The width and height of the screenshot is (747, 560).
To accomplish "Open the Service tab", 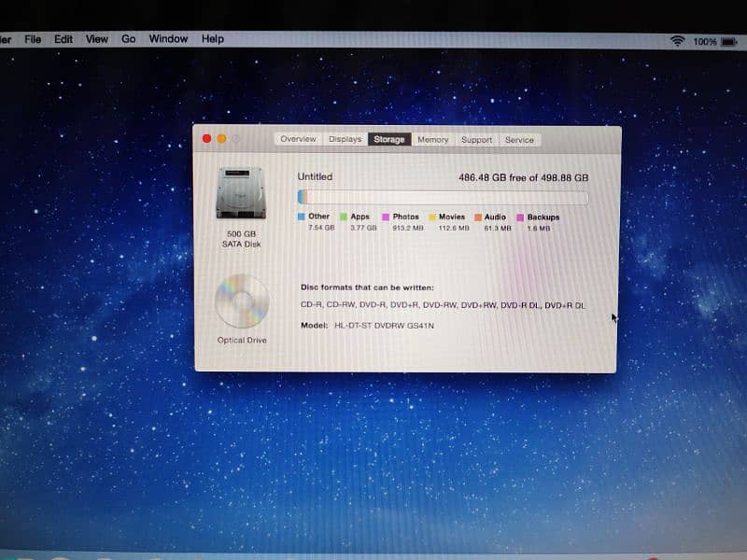I will point(519,139).
